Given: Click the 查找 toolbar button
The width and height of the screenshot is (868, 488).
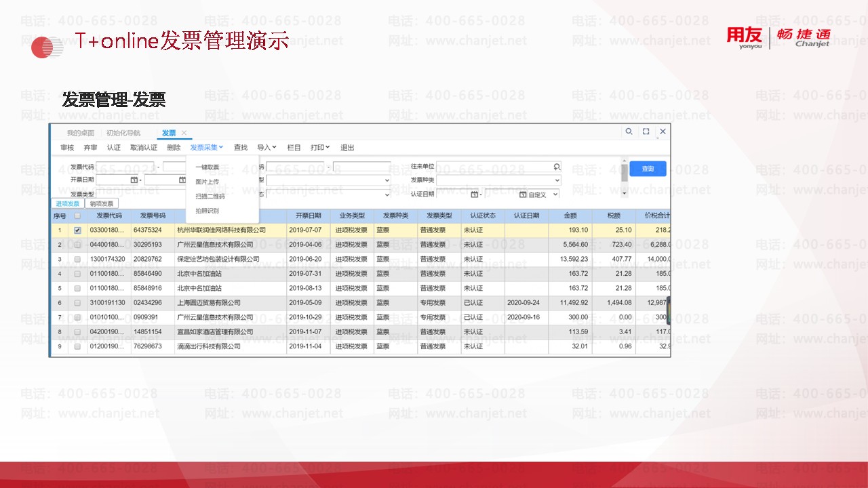Looking at the screenshot, I should pos(241,147).
